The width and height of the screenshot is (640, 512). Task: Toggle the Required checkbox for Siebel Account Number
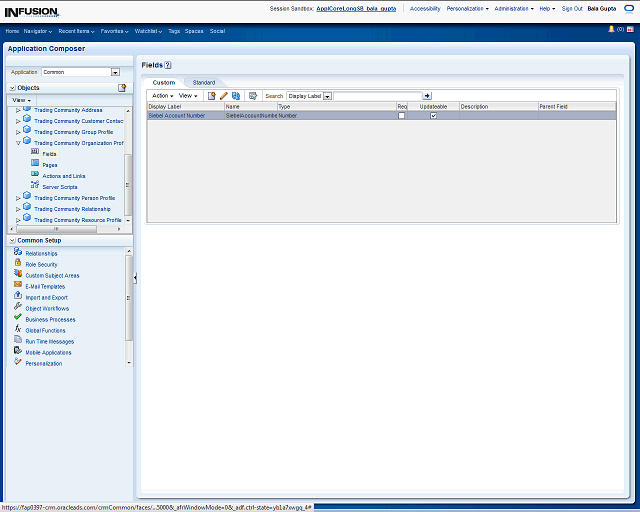[x=402, y=116]
